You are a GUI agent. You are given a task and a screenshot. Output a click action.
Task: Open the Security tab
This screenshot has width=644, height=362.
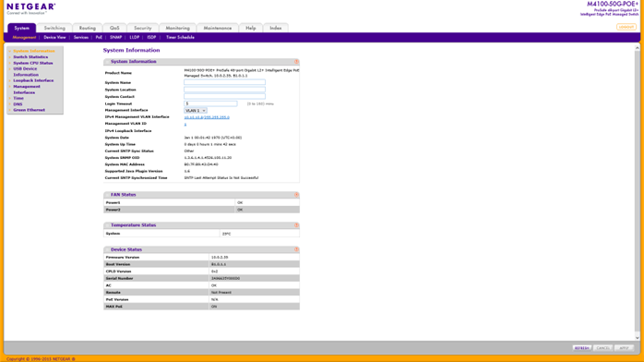tap(142, 28)
